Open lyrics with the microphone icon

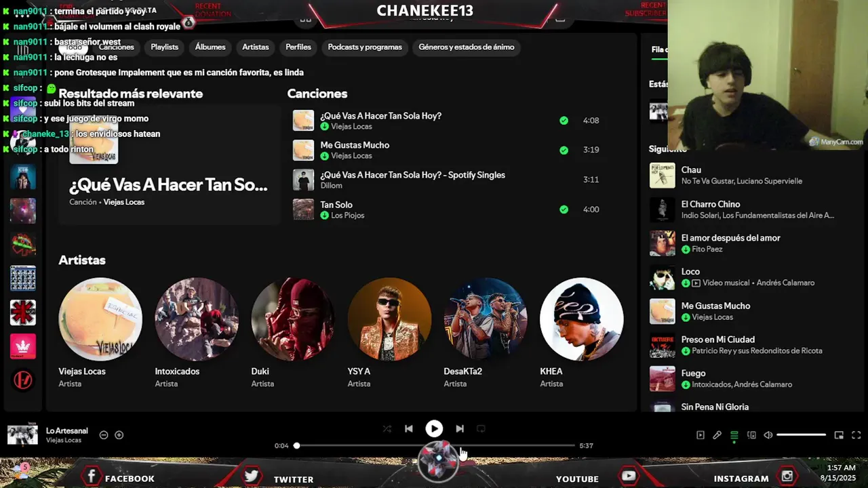[x=717, y=435]
